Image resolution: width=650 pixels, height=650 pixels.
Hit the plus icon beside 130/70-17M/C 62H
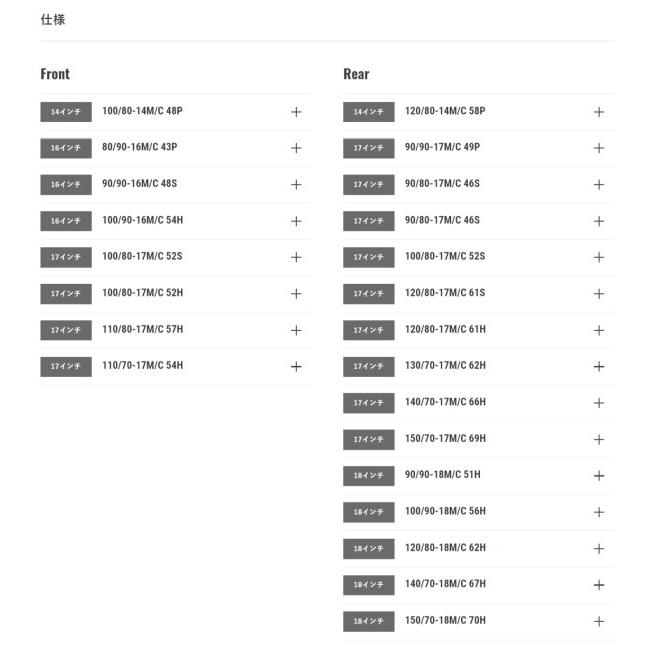599,367
